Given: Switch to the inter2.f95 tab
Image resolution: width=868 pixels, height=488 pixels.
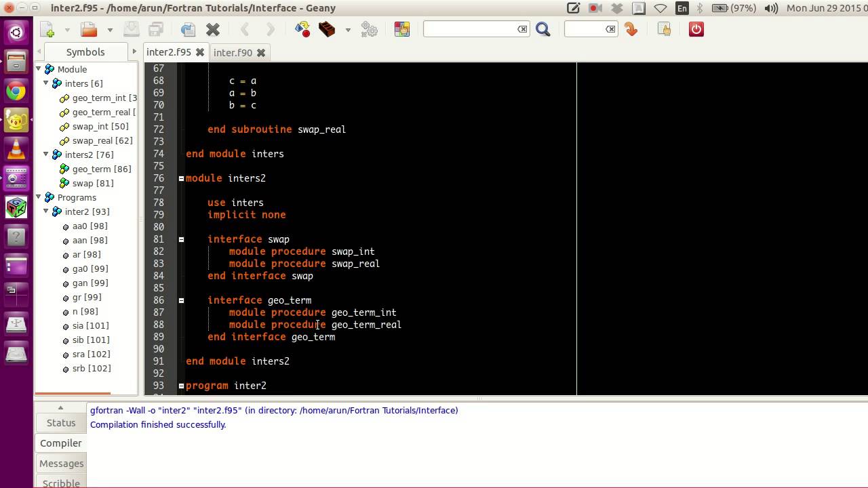Looking at the screenshot, I should point(169,52).
